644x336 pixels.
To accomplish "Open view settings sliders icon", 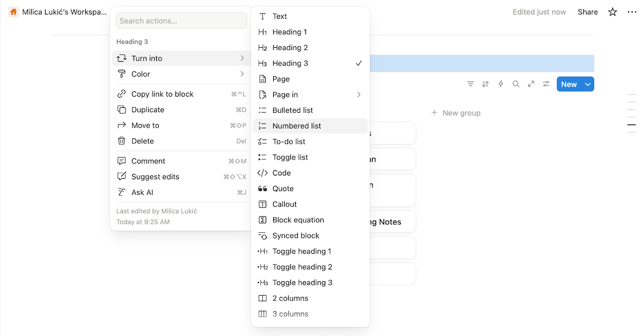I will pos(546,84).
